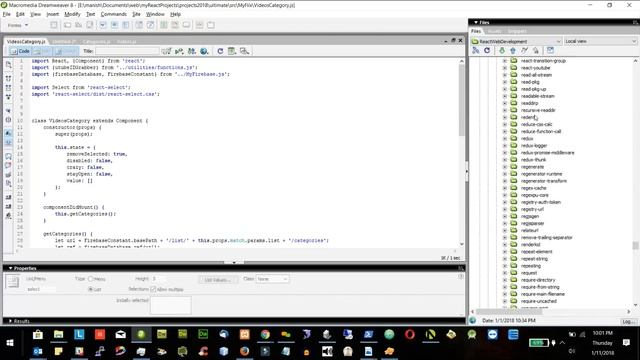Viewport: 640px width, 360px height.
Task: Uncheck the Allow multiple selections checkbox
Action: [x=153, y=289]
